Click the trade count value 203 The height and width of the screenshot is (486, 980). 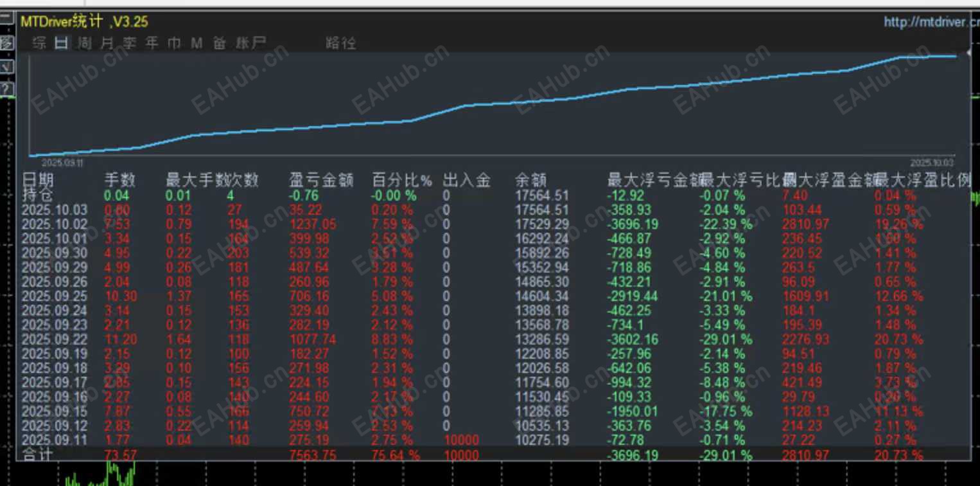point(238,253)
